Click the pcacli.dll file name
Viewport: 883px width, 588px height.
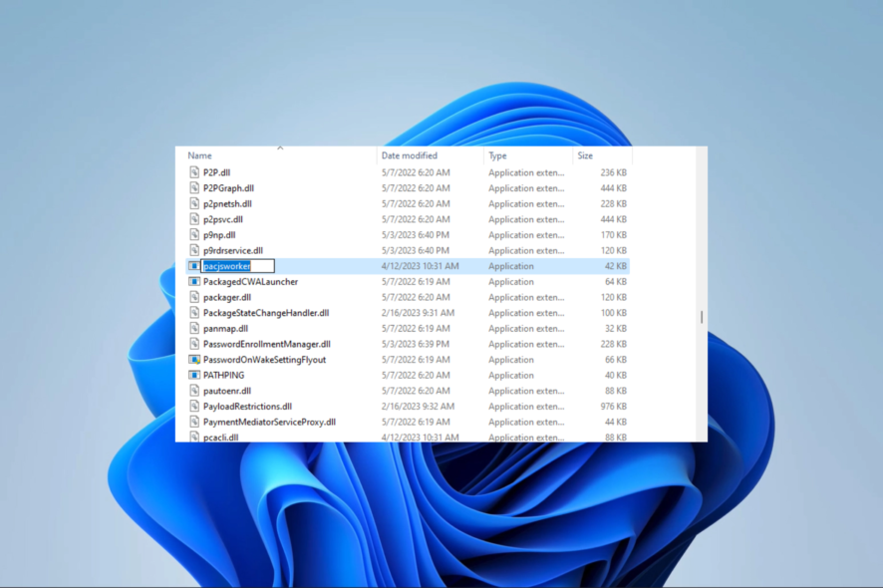(221, 438)
